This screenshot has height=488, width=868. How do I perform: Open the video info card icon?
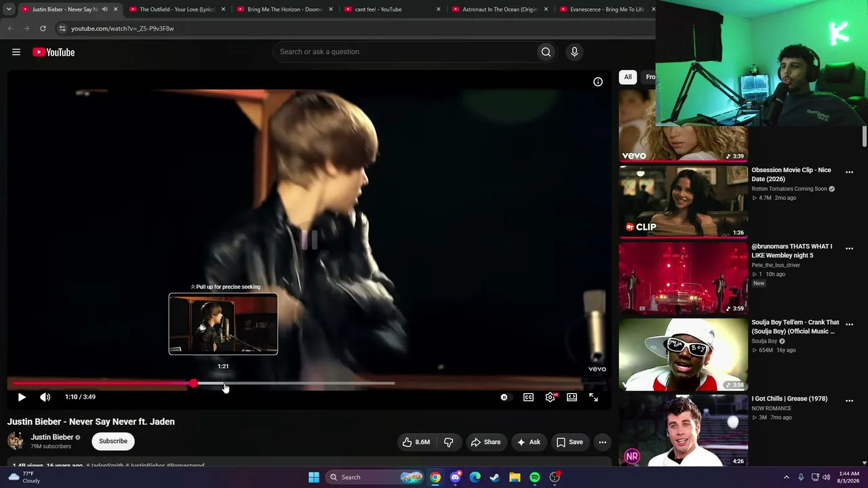point(598,82)
